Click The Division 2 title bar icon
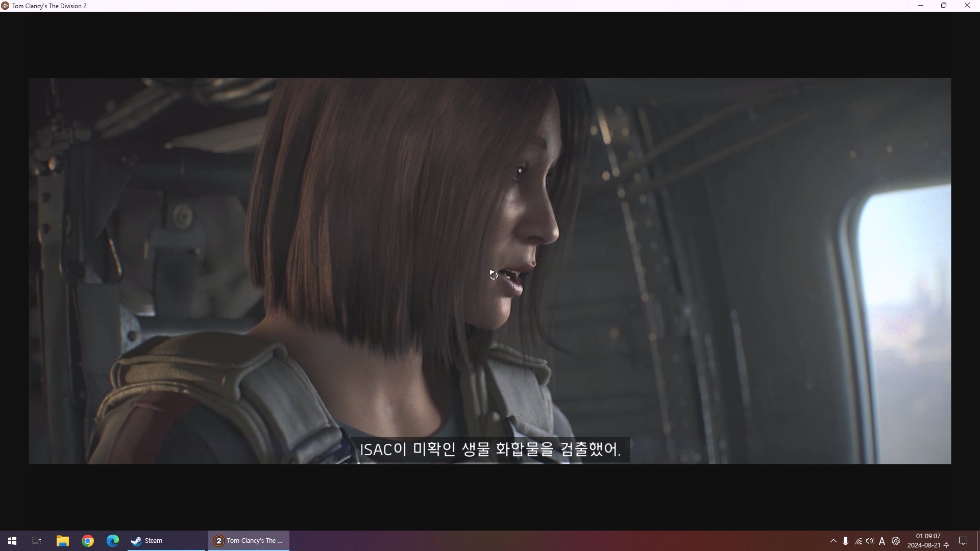The image size is (980, 551). (5, 6)
